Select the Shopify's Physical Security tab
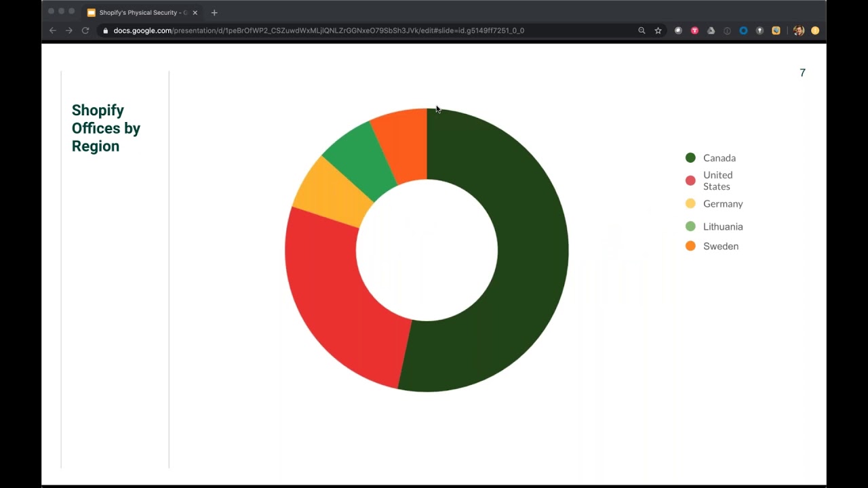The width and height of the screenshot is (868, 488). click(142, 12)
